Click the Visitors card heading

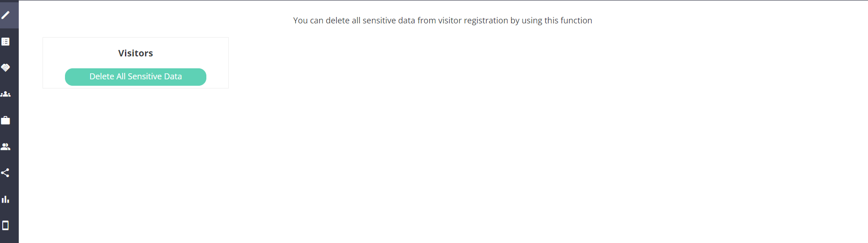point(135,53)
